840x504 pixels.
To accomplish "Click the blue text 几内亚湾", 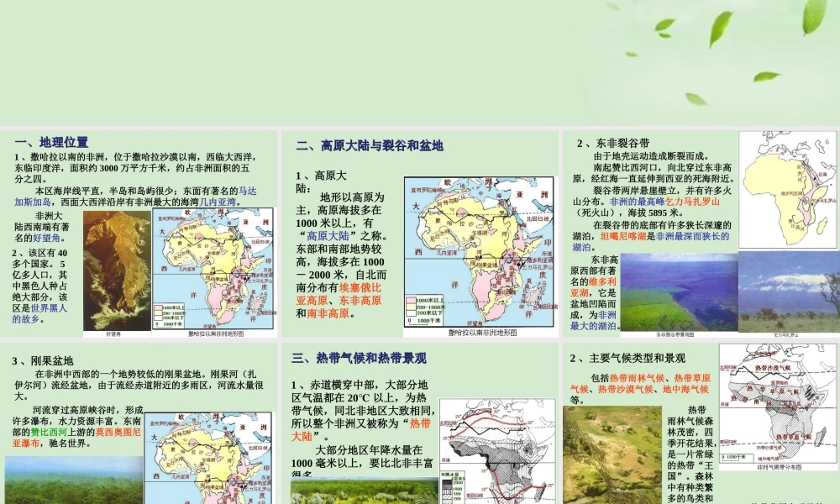I will (x=218, y=202).
